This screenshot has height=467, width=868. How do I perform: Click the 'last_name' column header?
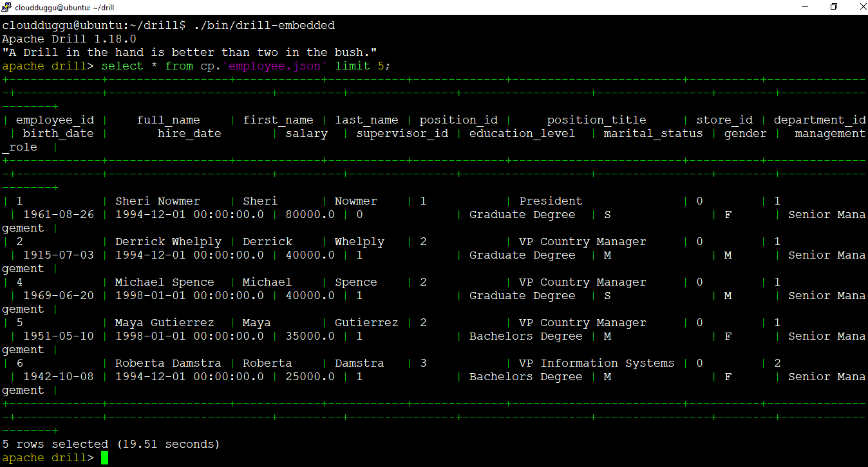coord(366,120)
